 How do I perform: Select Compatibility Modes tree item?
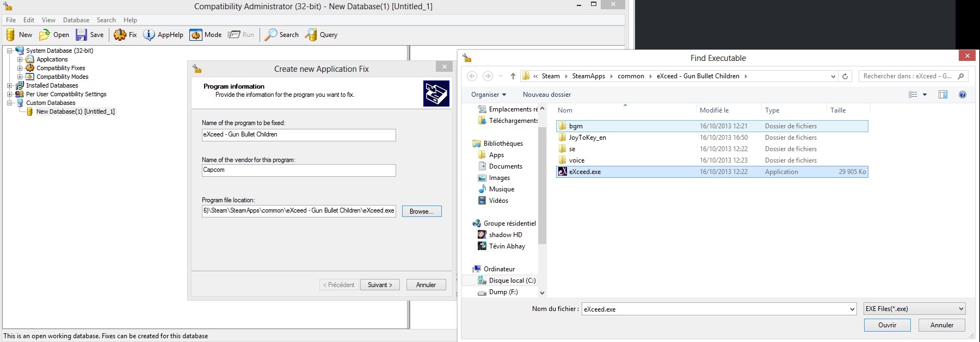62,77
